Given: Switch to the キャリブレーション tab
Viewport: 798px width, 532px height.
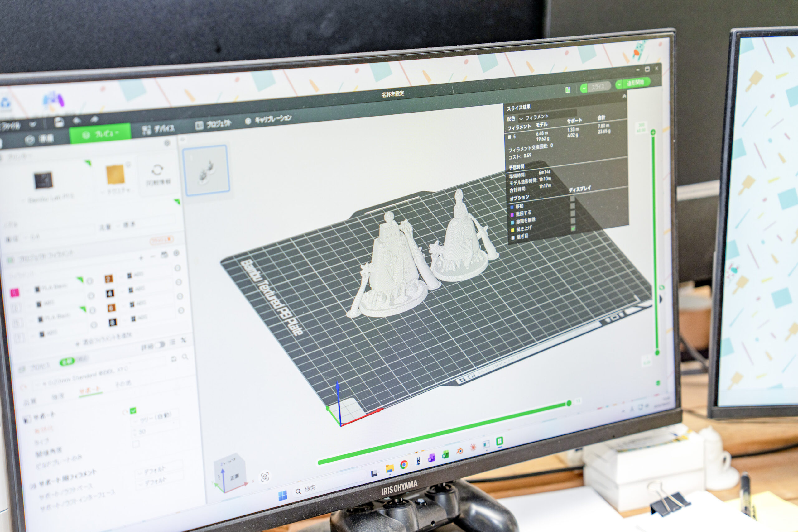Looking at the screenshot, I should (268, 119).
